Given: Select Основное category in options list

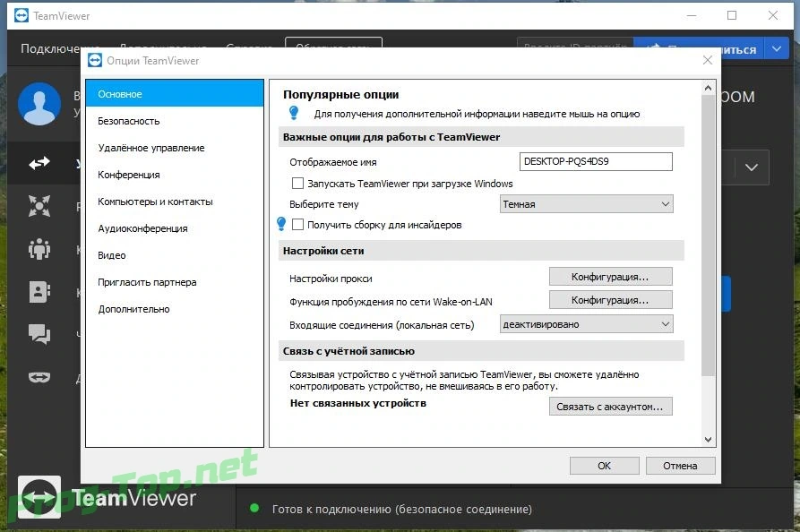Looking at the screenshot, I should (x=175, y=94).
